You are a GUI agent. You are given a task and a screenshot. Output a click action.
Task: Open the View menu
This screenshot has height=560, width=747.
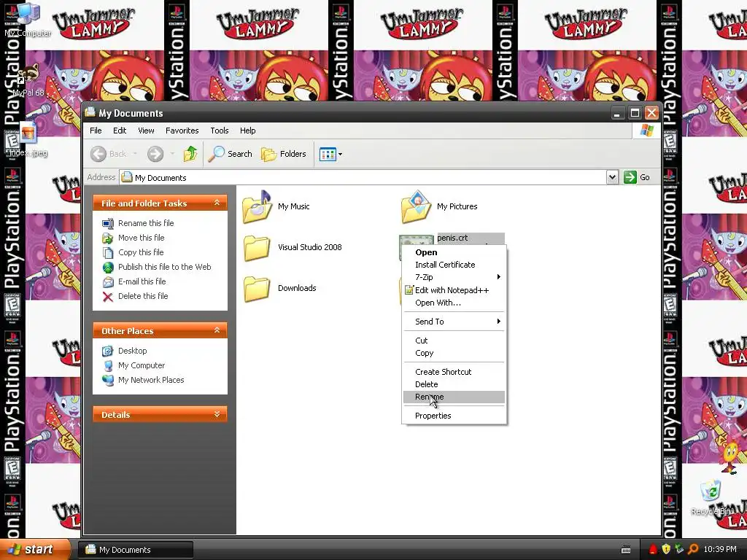coord(146,131)
